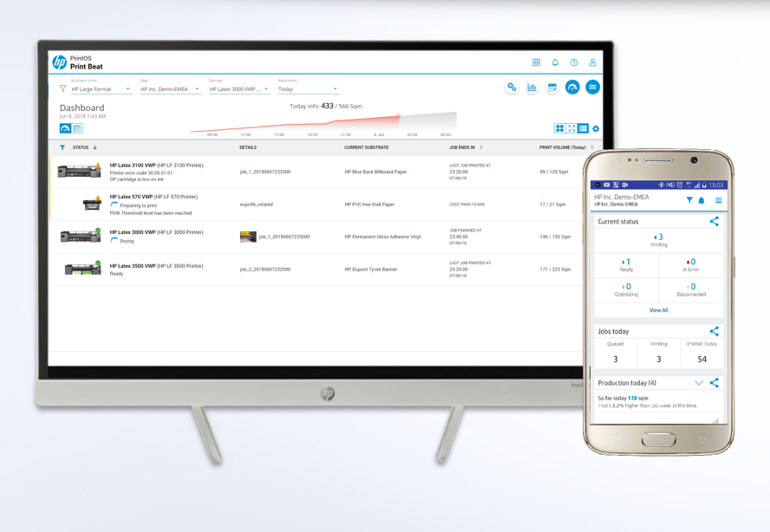Open the HP Latex 3000 VWP printer name
Viewport: 770px width, 532px height.
point(157,232)
